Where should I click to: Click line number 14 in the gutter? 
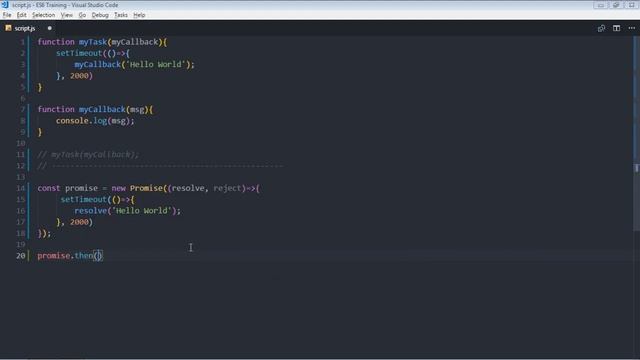(x=20, y=188)
